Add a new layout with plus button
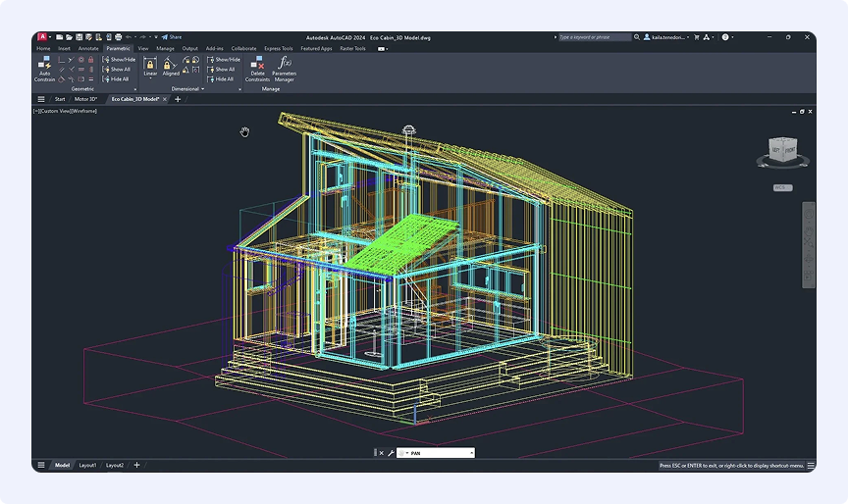 click(x=136, y=465)
